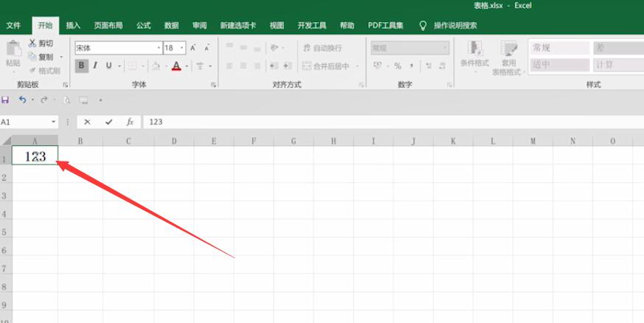Click the bottom align icon

pyautogui.click(x=257, y=49)
